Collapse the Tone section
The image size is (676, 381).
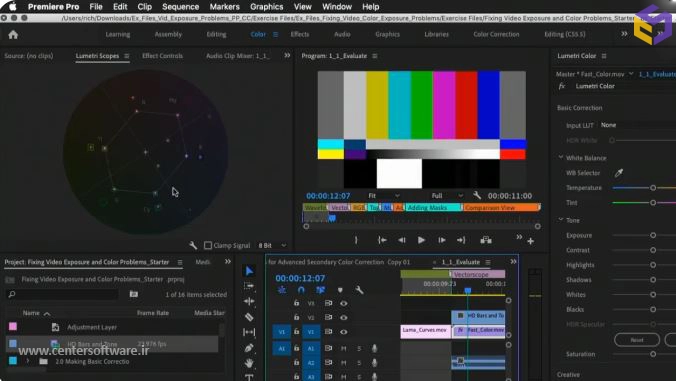click(561, 220)
